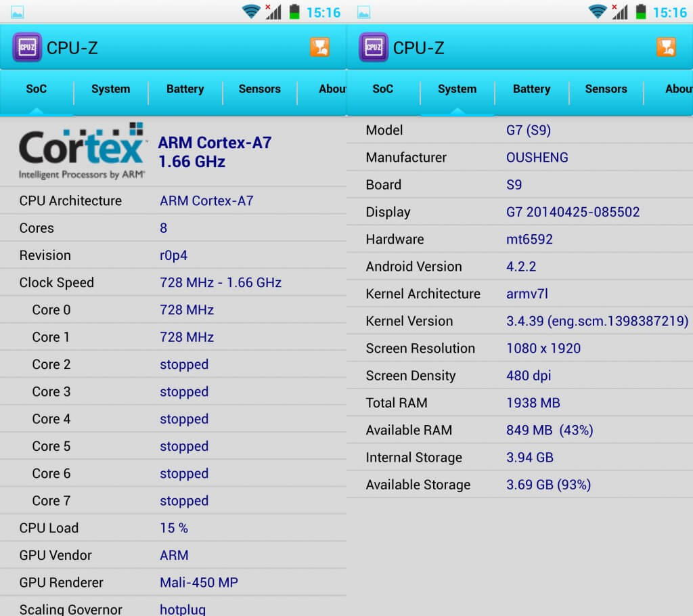The image size is (693, 616).
Task: Tap the no-signal icon in left status bar
Action: tap(273, 12)
